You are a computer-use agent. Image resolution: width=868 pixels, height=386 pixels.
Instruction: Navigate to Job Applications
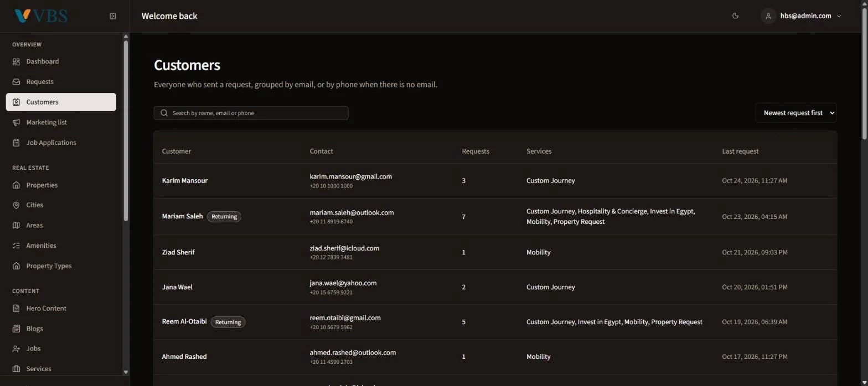point(61,143)
